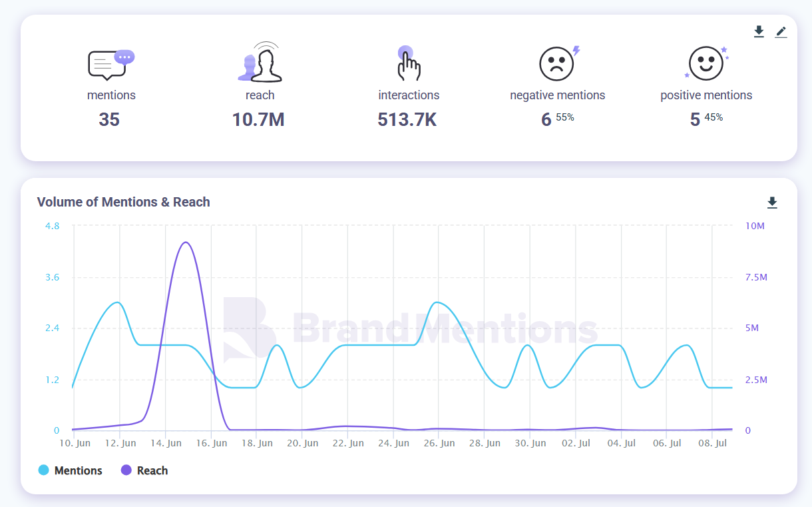Select the negative mentions count 6
Viewport: 812px width, 507px height.
[546, 119]
